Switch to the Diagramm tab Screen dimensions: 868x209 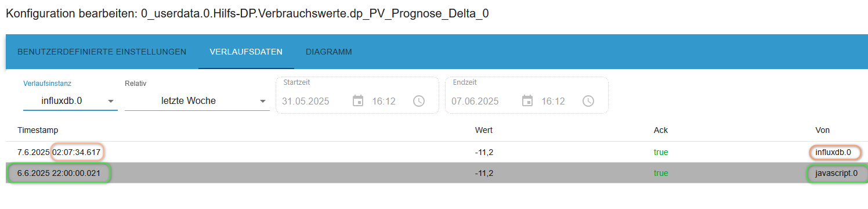coord(329,52)
